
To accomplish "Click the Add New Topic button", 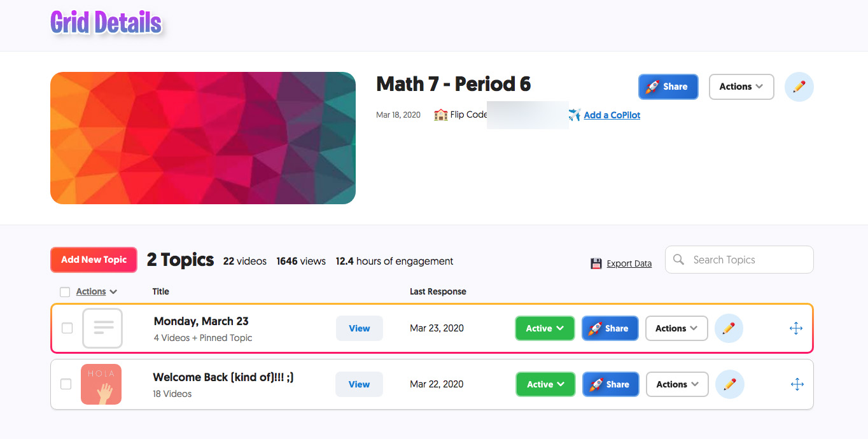I will pos(94,260).
